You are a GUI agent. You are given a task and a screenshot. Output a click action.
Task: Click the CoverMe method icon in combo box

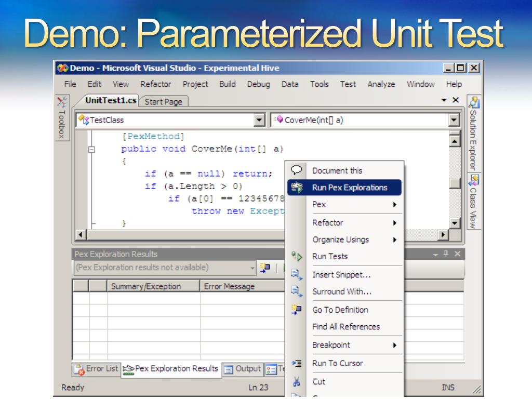[x=278, y=119]
